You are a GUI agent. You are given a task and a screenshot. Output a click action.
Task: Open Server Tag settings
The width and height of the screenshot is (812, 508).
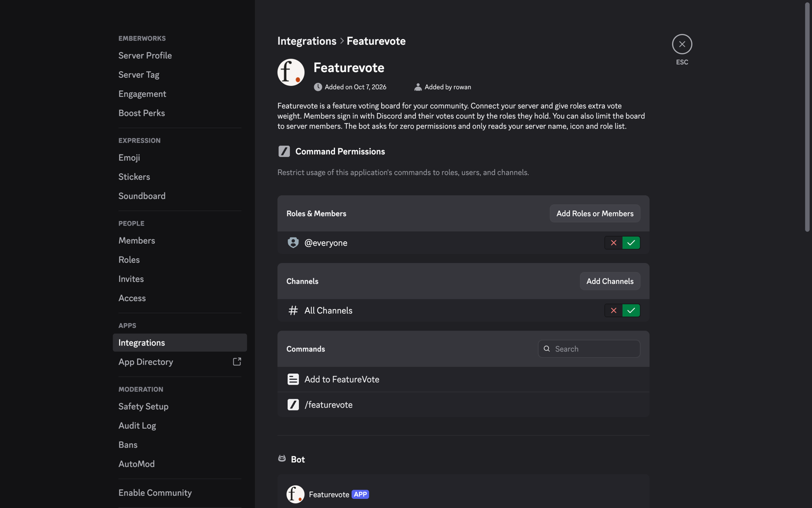180,75
